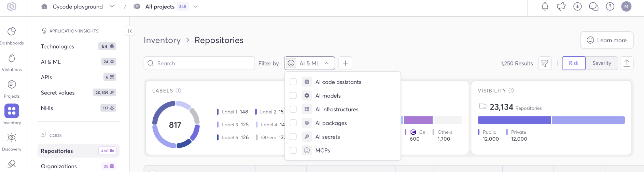The image size is (644, 172).
Task: Click the Inventory breadcrumb link
Action: click(x=162, y=40)
